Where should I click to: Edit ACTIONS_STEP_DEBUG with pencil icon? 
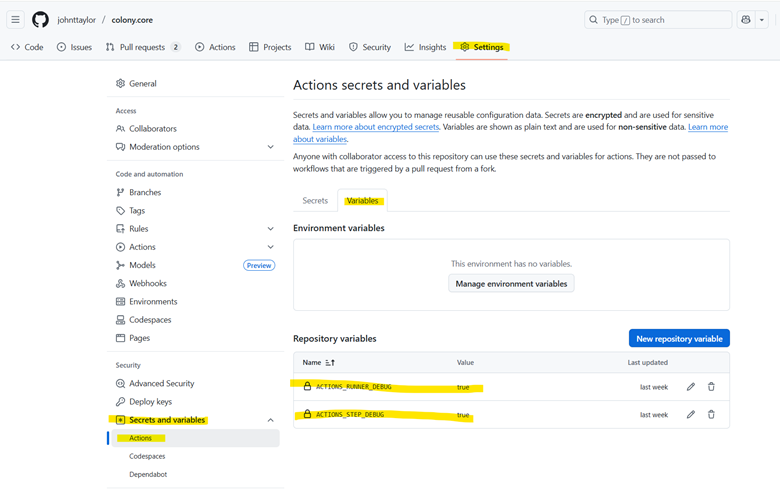691,414
